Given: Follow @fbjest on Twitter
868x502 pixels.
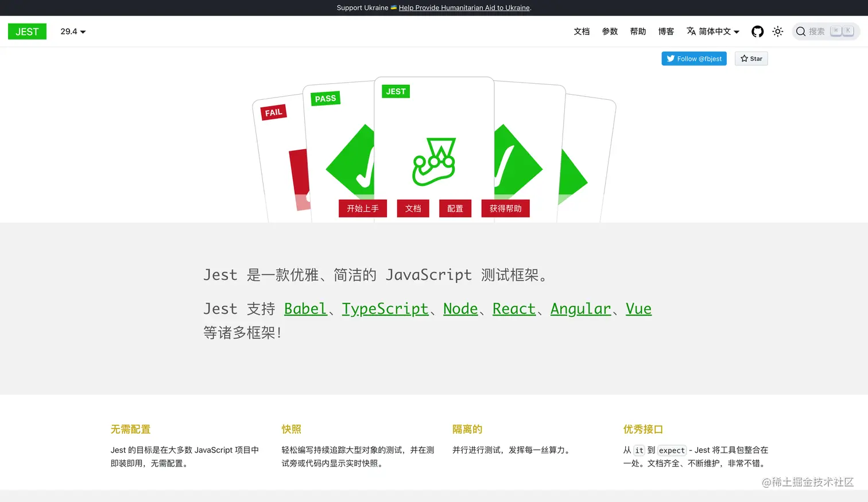Looking at the screenshot, I should click(x=693, y=59).
